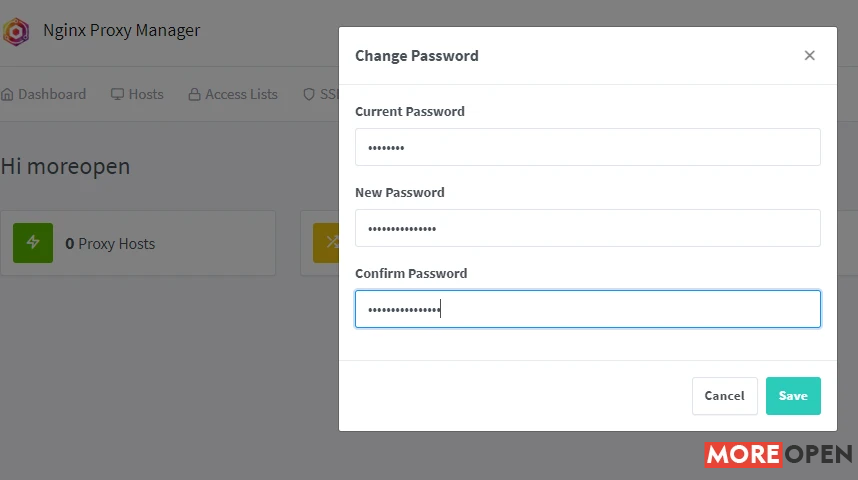Click the 0 Proxy Hosts card text
The image size is (858, 480).
point(110,244)
